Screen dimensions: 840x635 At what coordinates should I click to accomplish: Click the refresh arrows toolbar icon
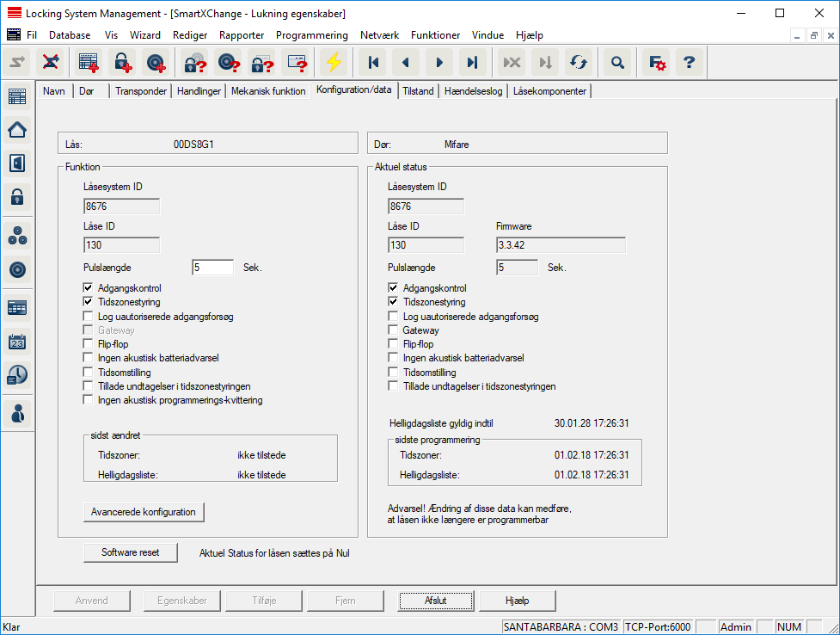click(x=578, y=62)
